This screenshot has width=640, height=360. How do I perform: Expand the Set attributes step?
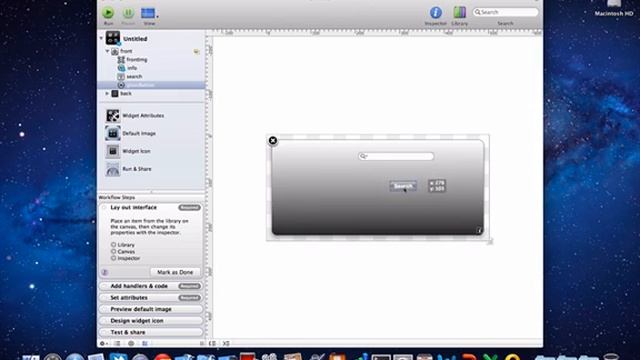pyautogui.click(x=151, y=298)
